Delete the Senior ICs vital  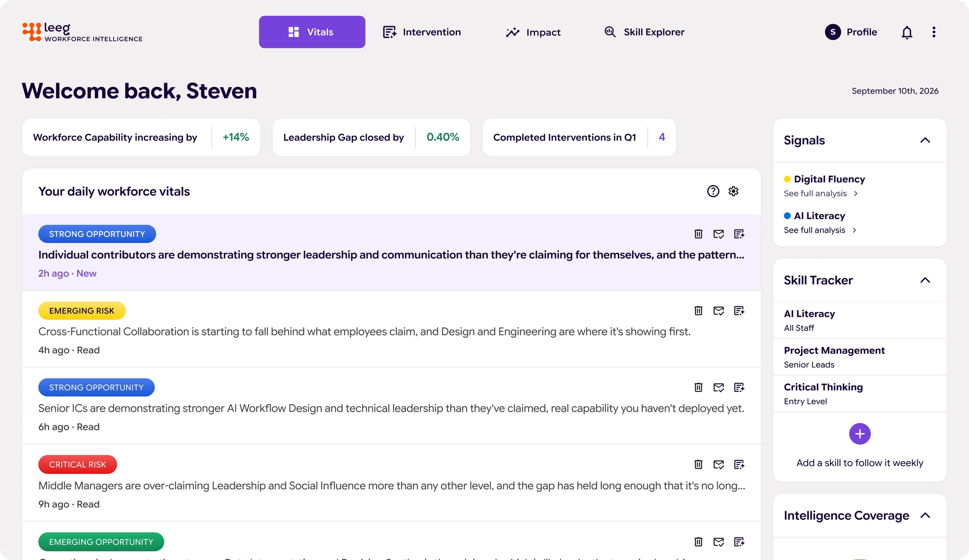tap(698, 387)
